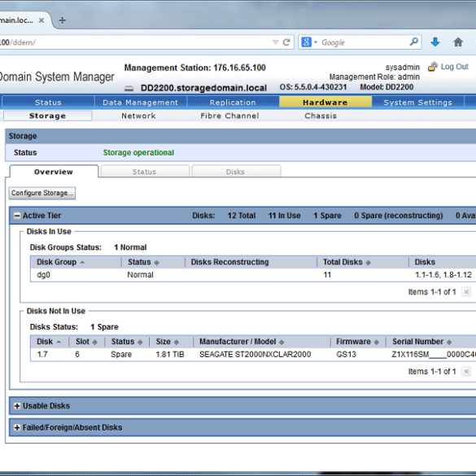Expand the Usable Disks section
476x476 pixels.
(17, 406)
